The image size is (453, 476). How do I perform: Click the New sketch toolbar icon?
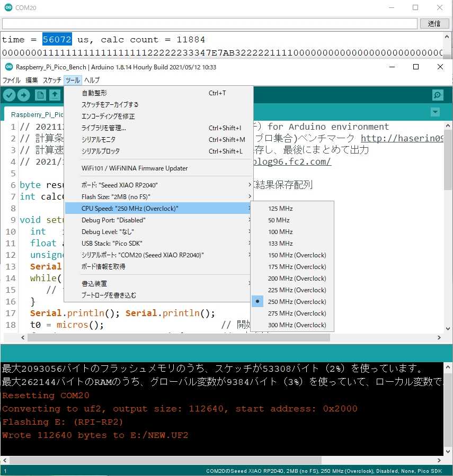pyautogui.click(x=40, y=95)
